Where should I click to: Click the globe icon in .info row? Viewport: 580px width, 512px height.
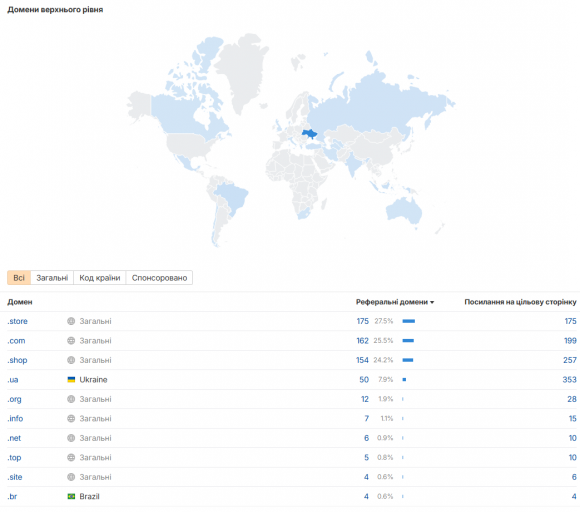tap(71, 418)
